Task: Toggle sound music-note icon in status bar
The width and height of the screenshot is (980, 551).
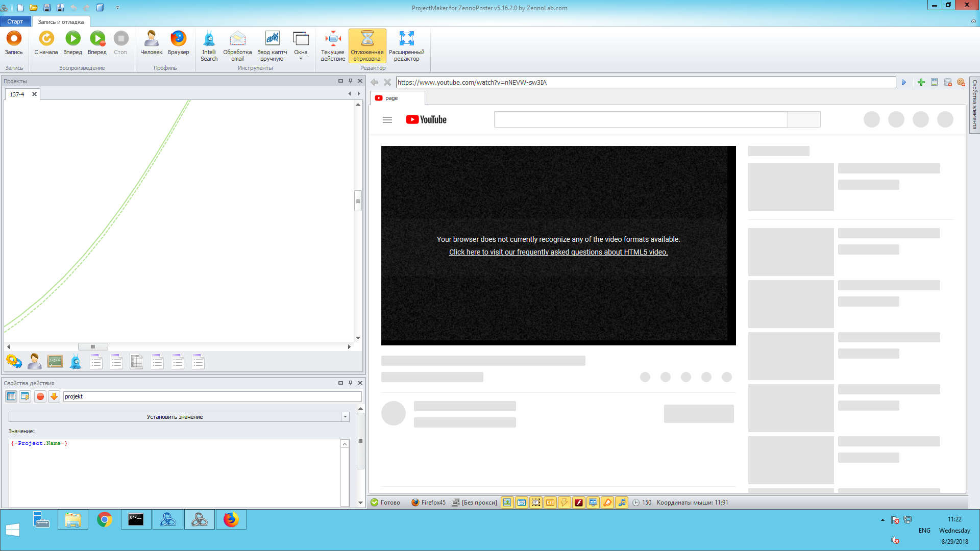Action: [622, 503]
